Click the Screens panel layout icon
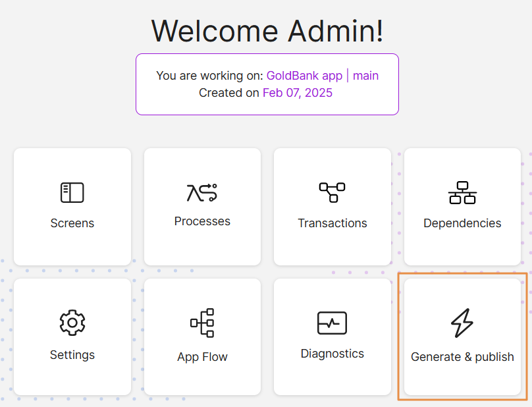This screenshot has height=407, width=532. point(72,192)
